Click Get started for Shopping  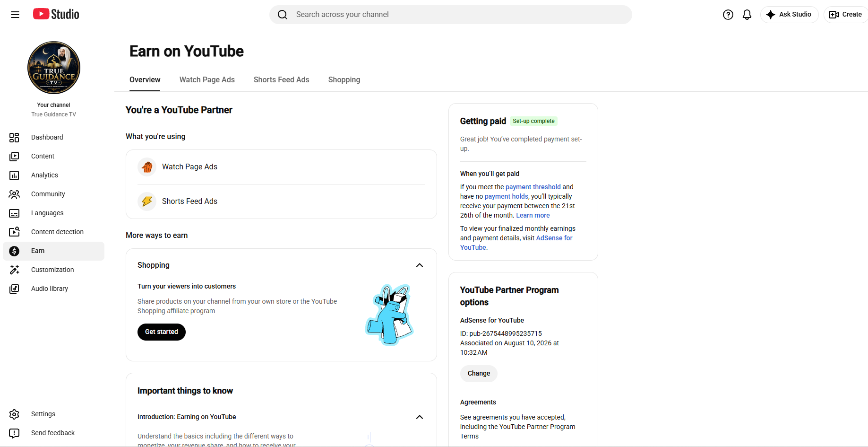pyautogui.click(x=162, y=332)
